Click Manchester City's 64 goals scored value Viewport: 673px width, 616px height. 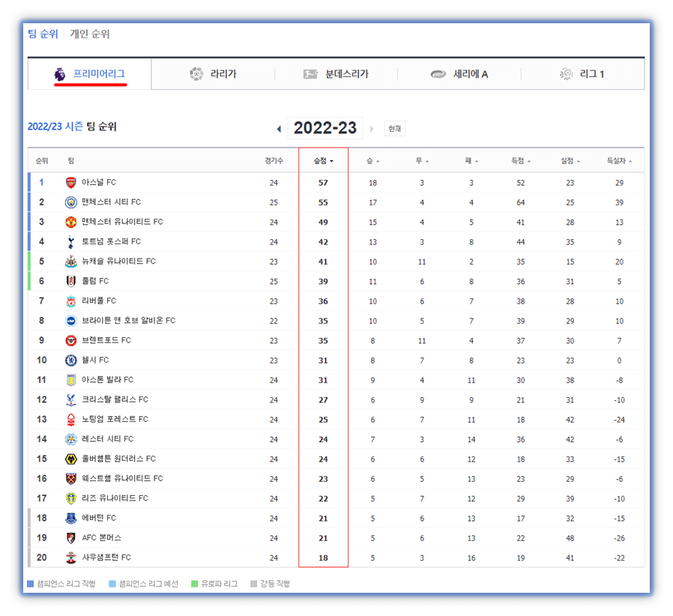tap(521, 202)
